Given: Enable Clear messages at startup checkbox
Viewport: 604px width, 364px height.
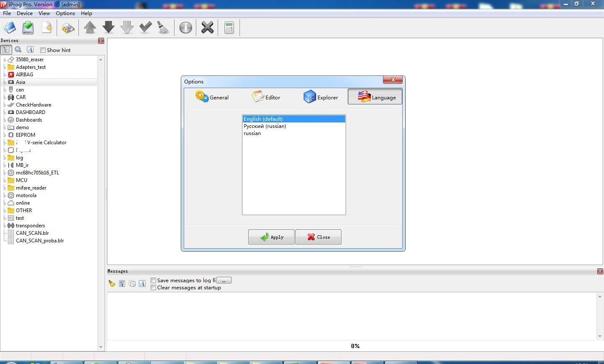Looking at the screenshot, I should (154, 287).
